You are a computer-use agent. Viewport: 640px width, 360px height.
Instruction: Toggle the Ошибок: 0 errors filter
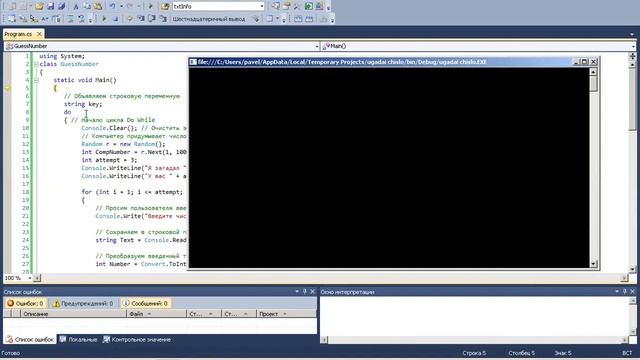pyautogui.click(x=25, y=303)
